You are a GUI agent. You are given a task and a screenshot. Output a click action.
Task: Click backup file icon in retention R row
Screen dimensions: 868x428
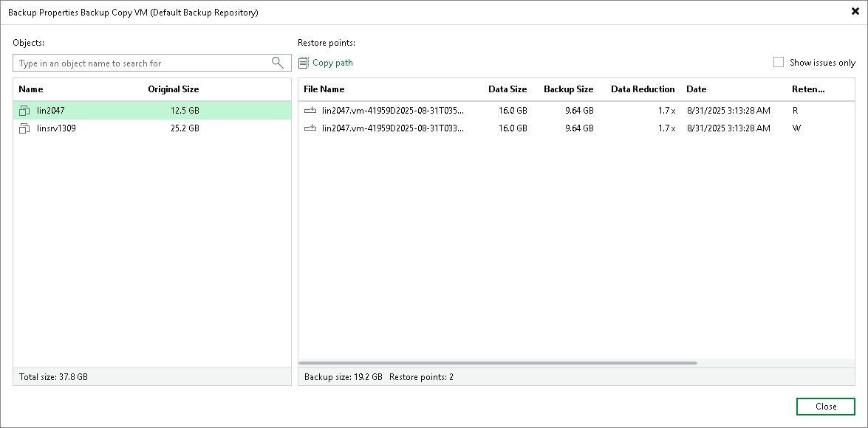click(x=310, y=111)
